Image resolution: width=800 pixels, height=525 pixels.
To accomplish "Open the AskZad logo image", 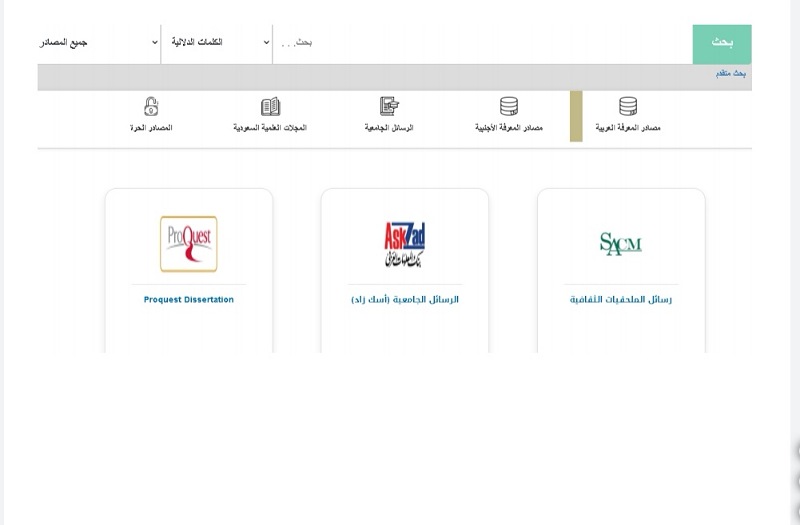I will point(405,244).
